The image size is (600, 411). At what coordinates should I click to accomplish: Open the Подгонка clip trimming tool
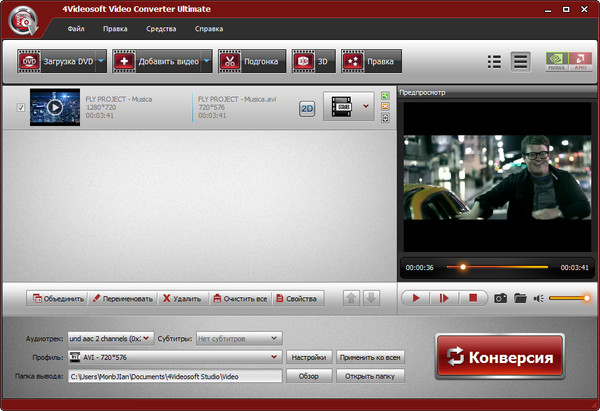(251, 61)
